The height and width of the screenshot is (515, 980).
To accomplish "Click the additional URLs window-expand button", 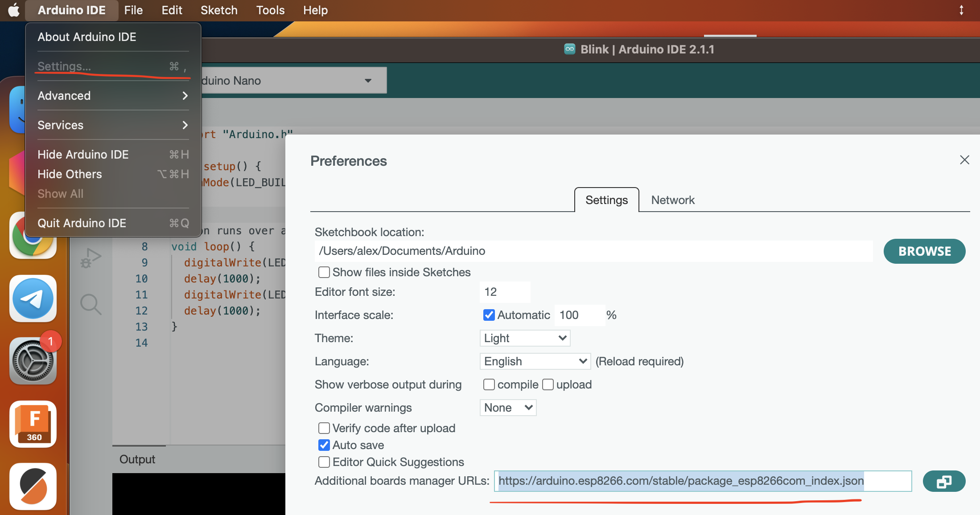I will [x=944, y=481].
